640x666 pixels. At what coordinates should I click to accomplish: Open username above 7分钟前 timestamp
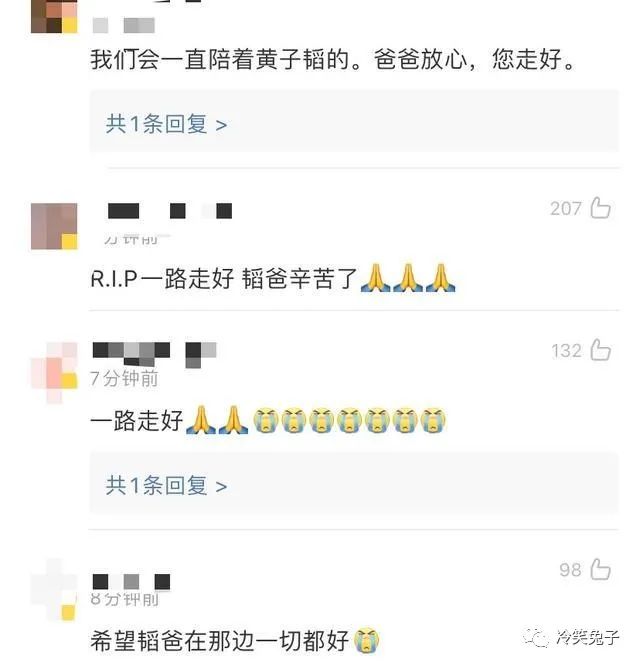point(155,355)
